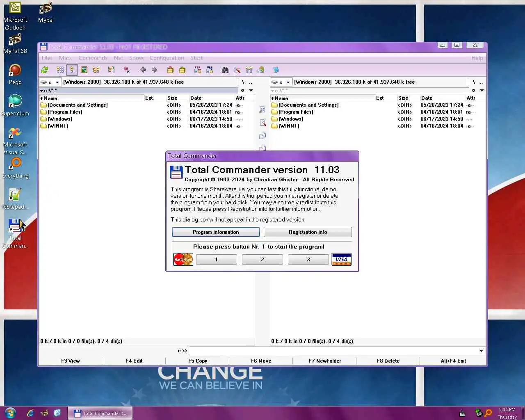This screenshot has width=525, height=420.
Task: Select the Supermium desktop icon
Action: point(15,105)
